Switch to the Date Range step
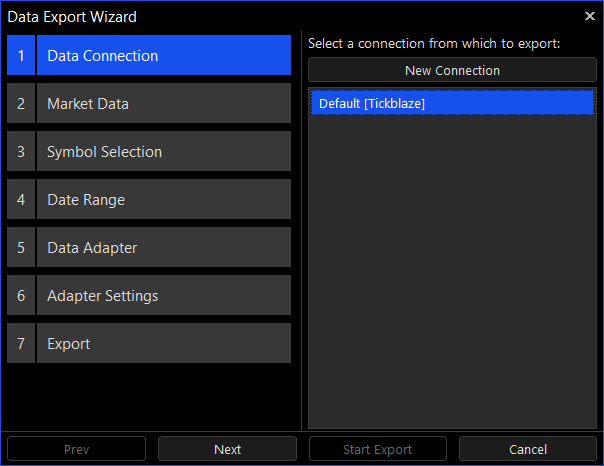This screenshot has width=604, height=466. 163,200
